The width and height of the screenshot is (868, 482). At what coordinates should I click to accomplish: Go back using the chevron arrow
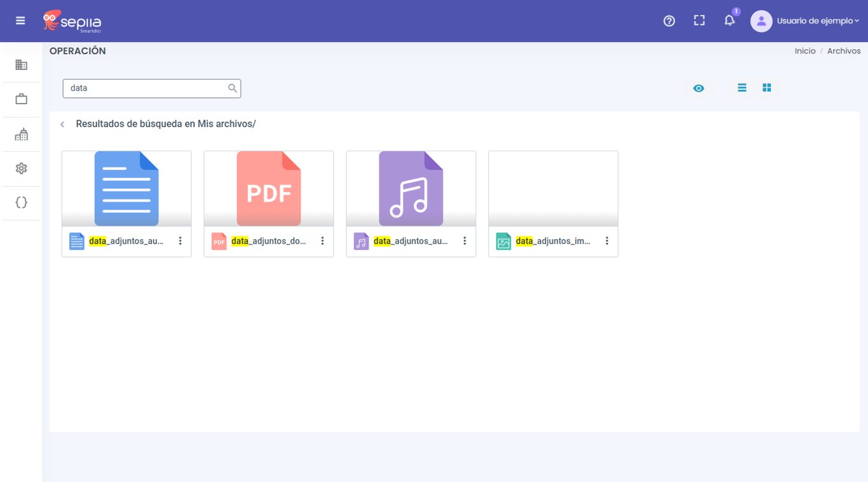coord(62,125)
